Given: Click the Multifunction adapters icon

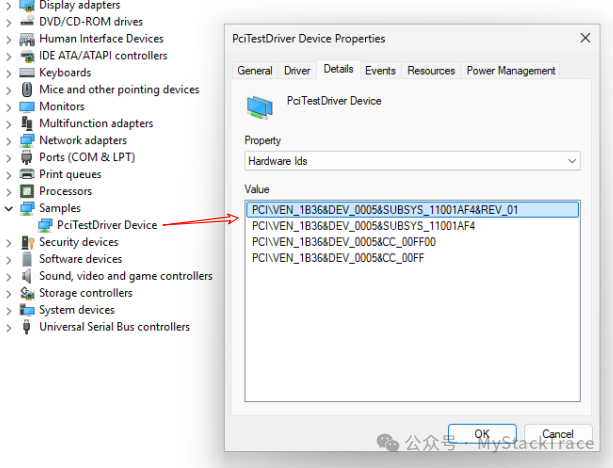Looking at the screenshot, I should 27,123.
